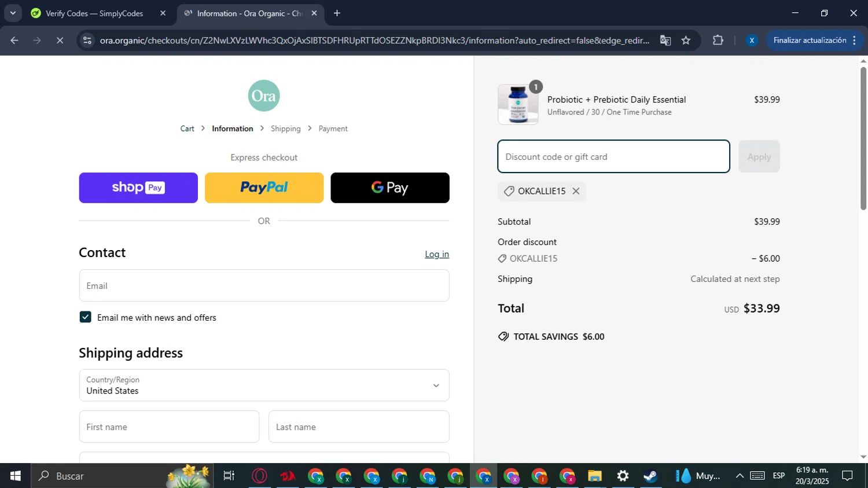
Task: Open Task View on the taskbar
Action: click(229, 476)
